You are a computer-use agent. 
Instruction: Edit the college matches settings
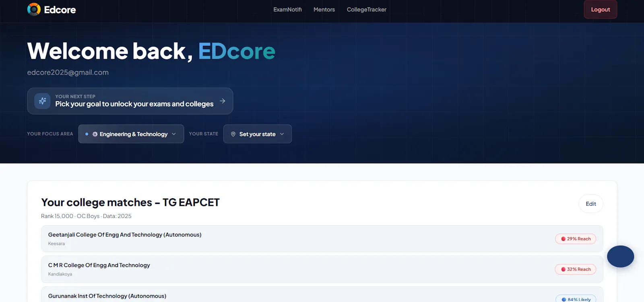coord(590,204)
